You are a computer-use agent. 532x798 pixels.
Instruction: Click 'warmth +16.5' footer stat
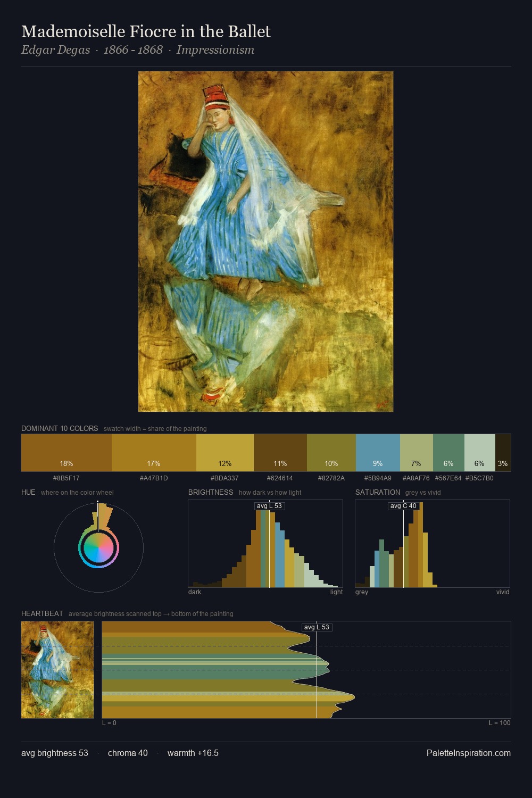click(x=193, y=753)
